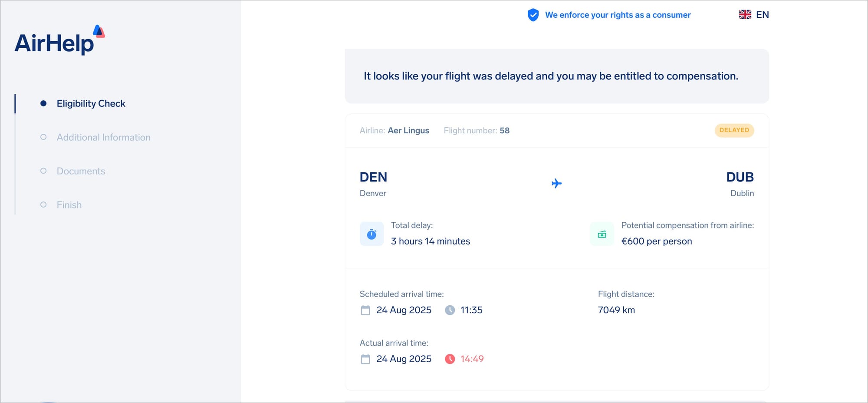Click the grey scheduled arrival clock icon

click(x=450, y=310)
